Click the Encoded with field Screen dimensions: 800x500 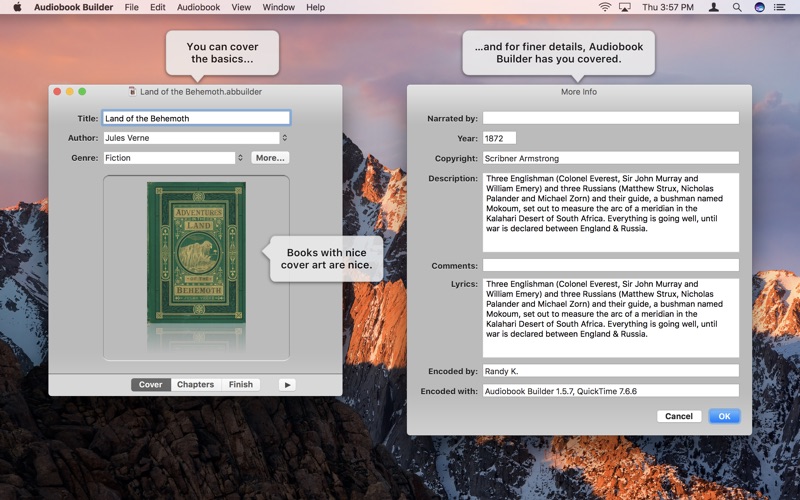[x=611, y=391]
